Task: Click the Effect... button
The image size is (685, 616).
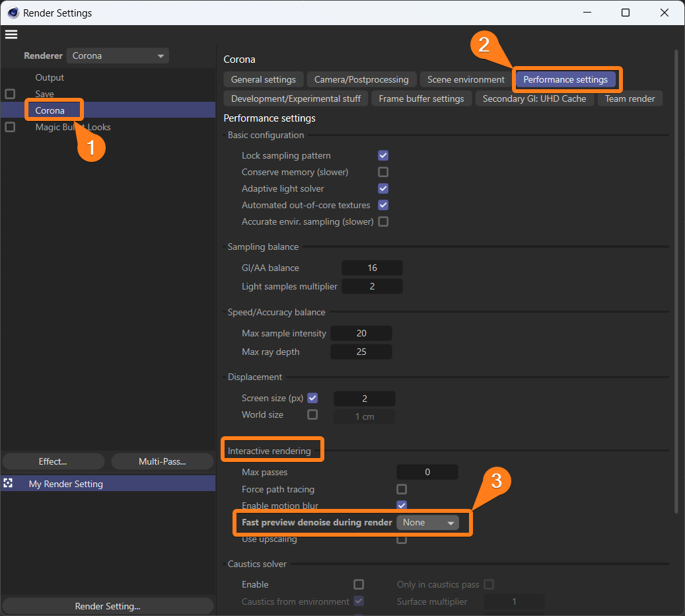Action: [53, 462]
